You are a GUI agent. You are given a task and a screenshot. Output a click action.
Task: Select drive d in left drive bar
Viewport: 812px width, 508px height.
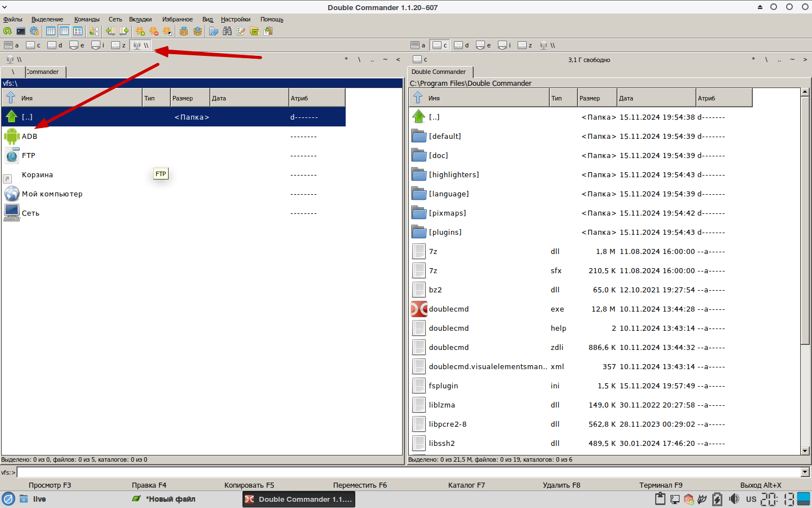55,45
